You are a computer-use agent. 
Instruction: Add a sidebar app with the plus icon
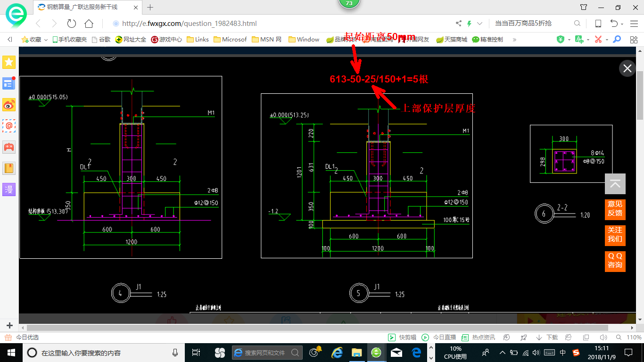(9, 325)
